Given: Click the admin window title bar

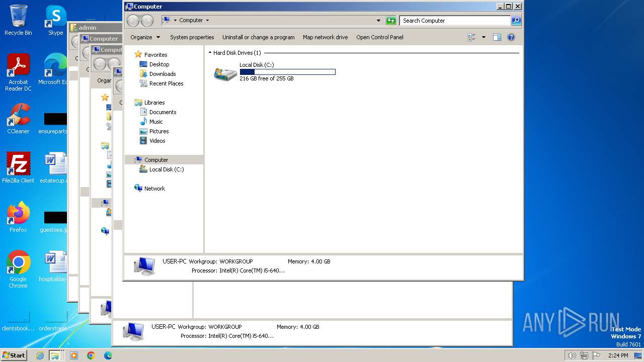Looking at the screenshot, I should [96, 28].
